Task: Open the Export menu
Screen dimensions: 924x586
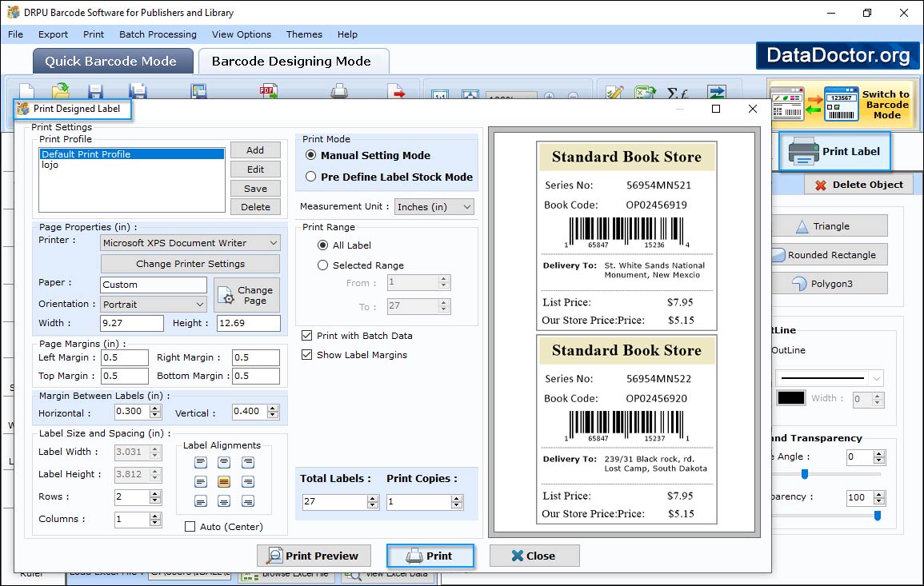Action: pos(53,34)
